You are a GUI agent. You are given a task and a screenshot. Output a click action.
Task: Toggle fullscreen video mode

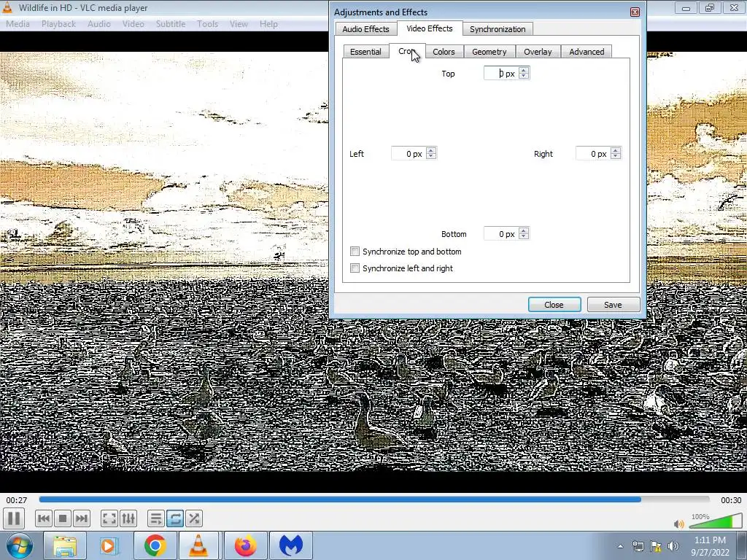click(x=109, y=518)
